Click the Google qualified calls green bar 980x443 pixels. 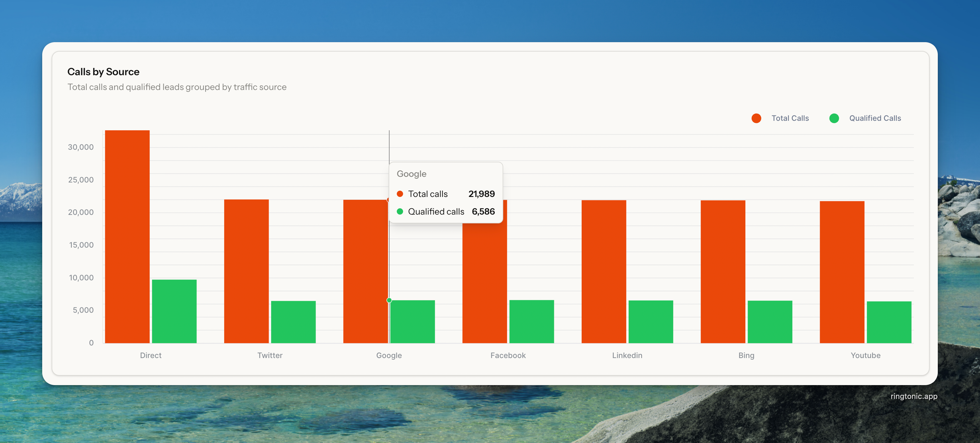click(413, 322)
